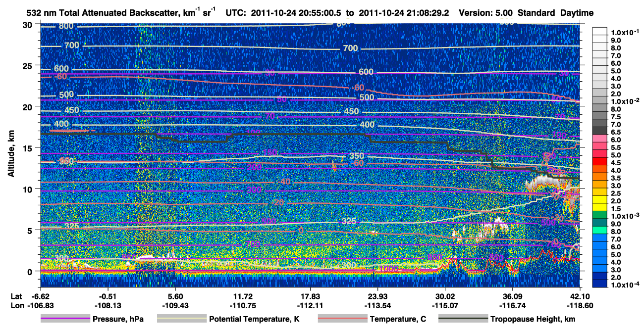The image size is (644, 330).
Task: Click latitude value '5.60'
Action: tap(175, 297)
